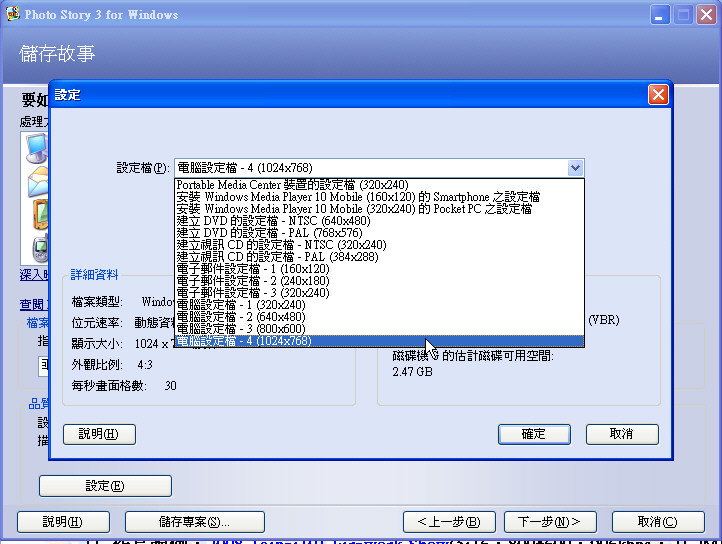Select the Pocket PC (320x240) profile
Image resolution: width=722 pixels, height=544 pixels.
(354, 209)
